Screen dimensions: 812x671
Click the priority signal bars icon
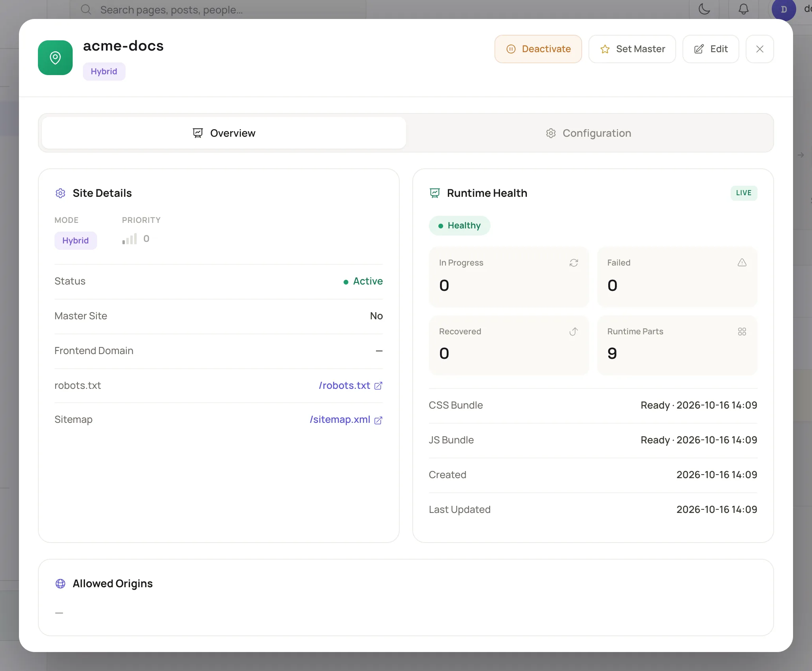click(130, 239)
